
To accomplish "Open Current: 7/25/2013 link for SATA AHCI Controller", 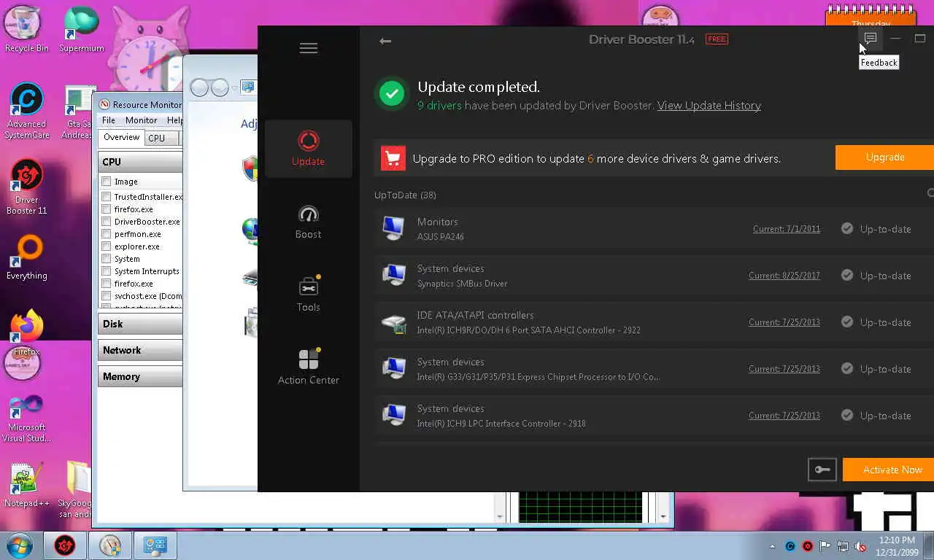I will 784,322.
